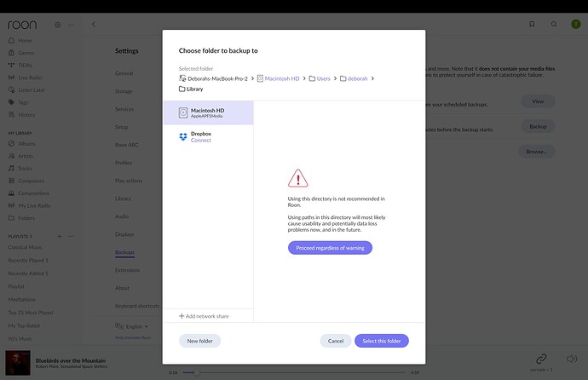This screenshot has width=588, height=380.
Task: Switch to Storage settings tab
Action: click(x=124, y=91)
